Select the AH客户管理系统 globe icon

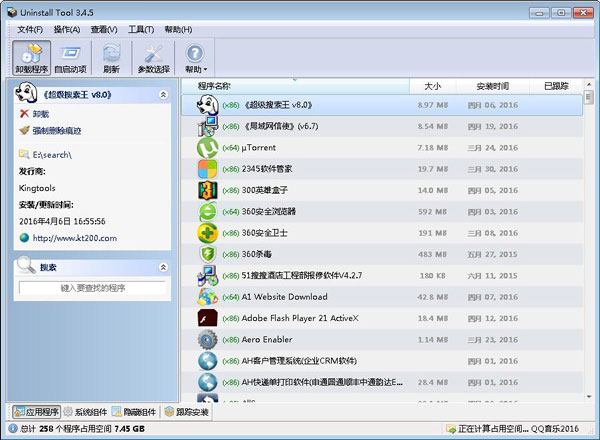click(207, 361)
